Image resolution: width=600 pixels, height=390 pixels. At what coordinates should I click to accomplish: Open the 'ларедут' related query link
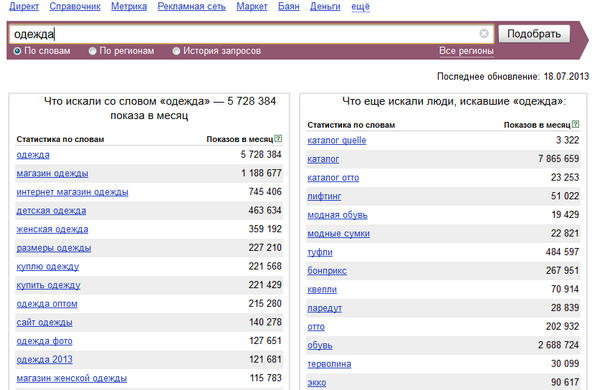click(324, 308)
